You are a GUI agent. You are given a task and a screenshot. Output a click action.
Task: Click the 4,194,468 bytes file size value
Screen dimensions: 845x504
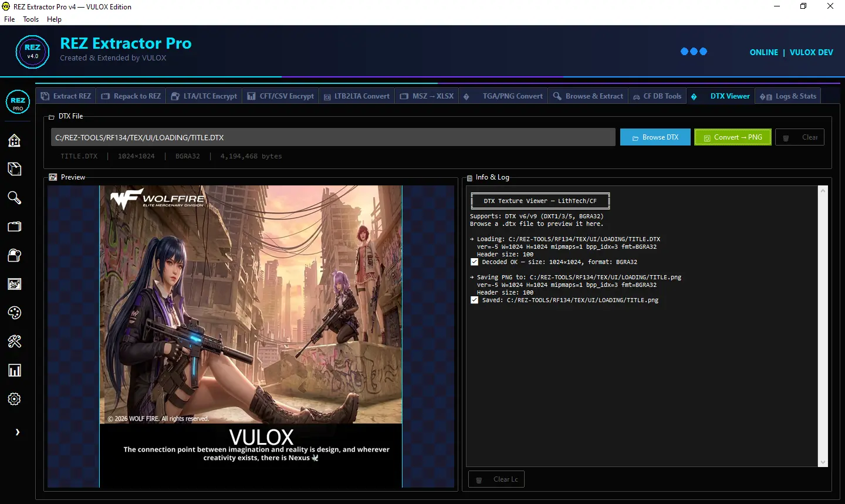pyautogui.click(x=251, y=157)
